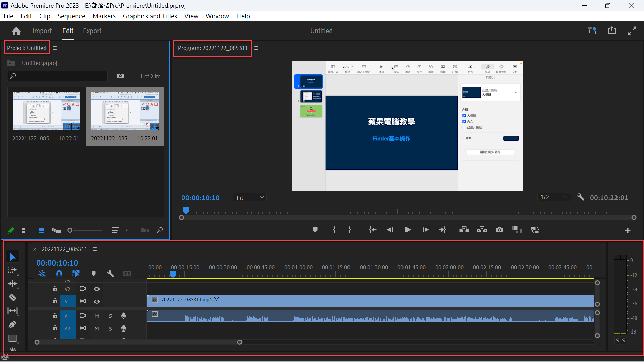Switch Project panel to Icon view
The height and width of the screenshot is (362, 644).
[41, 230]
